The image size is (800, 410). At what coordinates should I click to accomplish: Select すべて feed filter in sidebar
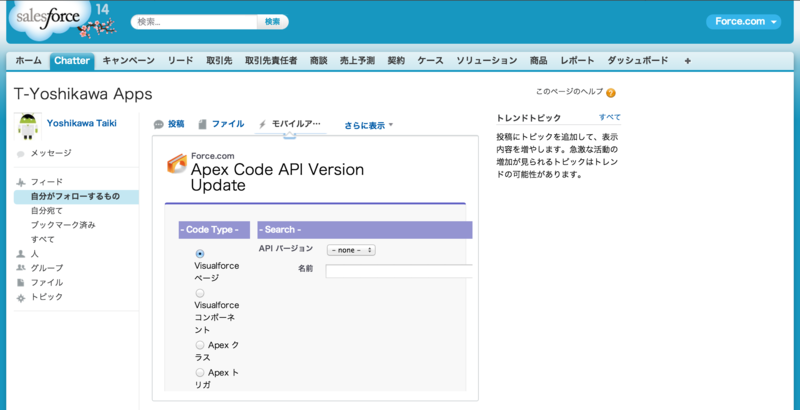[x=43, y=239]
